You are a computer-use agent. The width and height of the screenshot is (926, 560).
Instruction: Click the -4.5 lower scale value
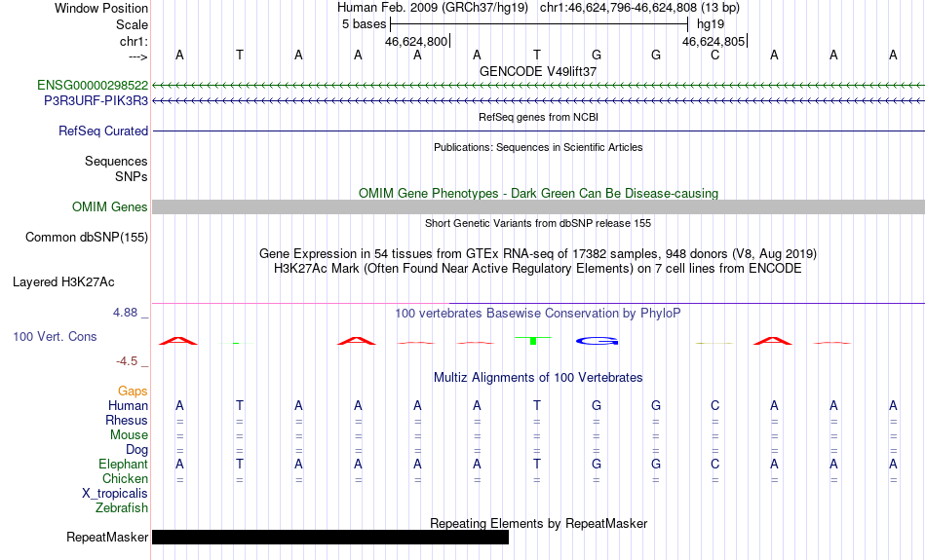pos(127,361)
